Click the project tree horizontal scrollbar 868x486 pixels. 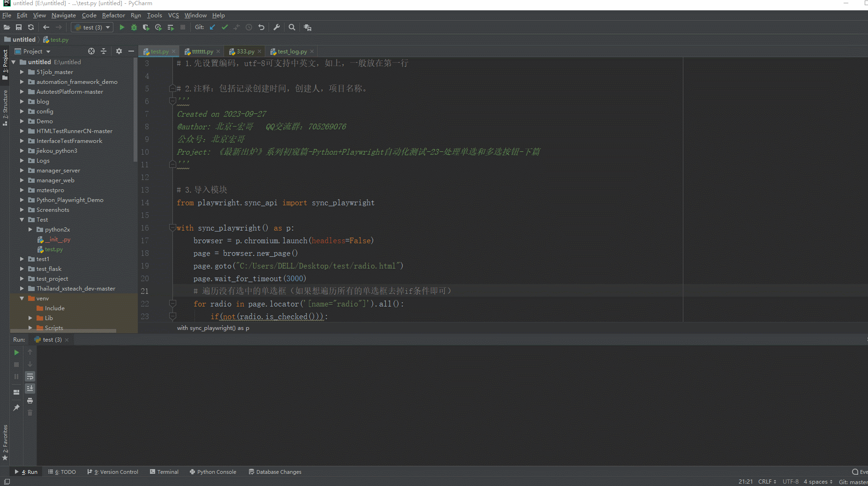tap(63, 330)
